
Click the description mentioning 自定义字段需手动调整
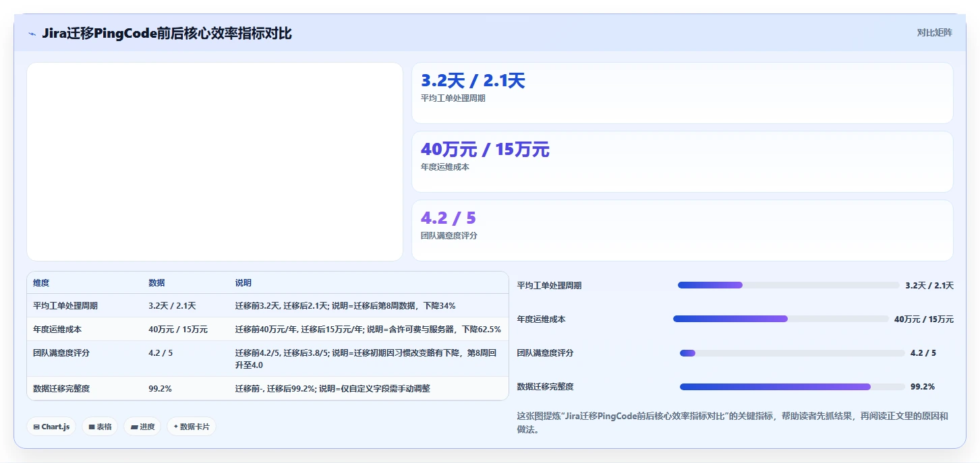tap(333, 389)
